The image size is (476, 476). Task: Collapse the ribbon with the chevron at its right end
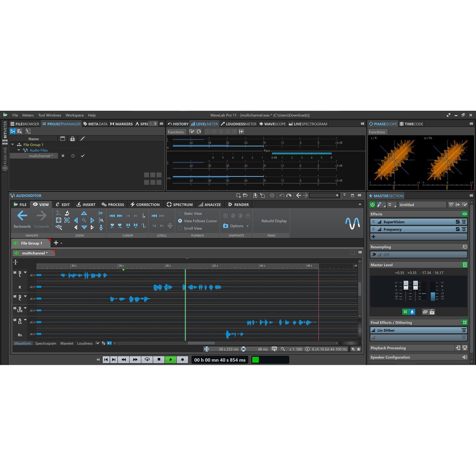360,204
